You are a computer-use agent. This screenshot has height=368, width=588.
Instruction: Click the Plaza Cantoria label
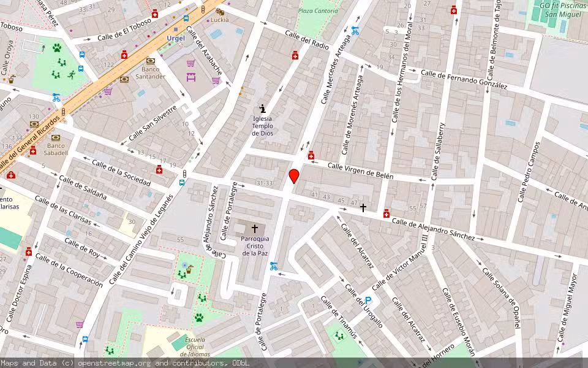[x=318, y=11]
